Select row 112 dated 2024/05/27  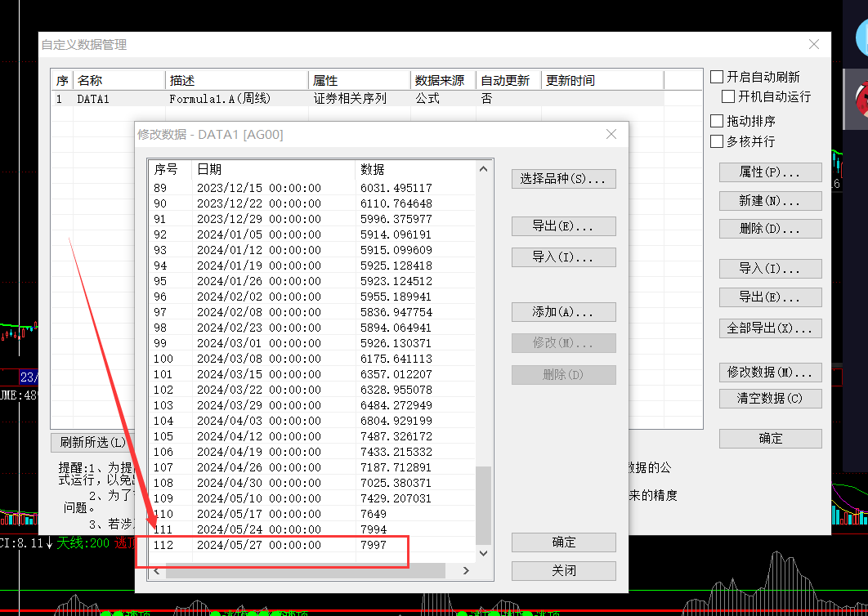coord(312,545)
